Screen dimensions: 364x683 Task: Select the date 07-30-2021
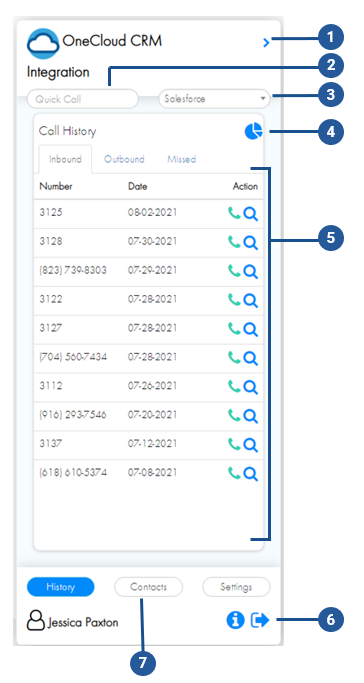click(x=152, y=241)
